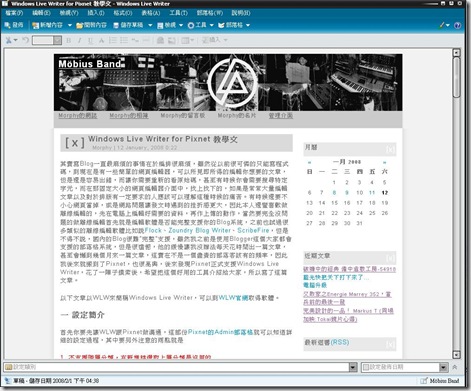
Task: Toggle Bold formatting button
Action: [68, 40]
